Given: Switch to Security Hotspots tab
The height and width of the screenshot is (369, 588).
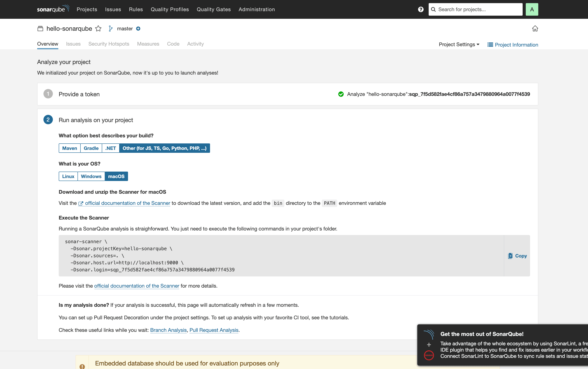Looking at the screenshot, I should (x=109, y=44).
